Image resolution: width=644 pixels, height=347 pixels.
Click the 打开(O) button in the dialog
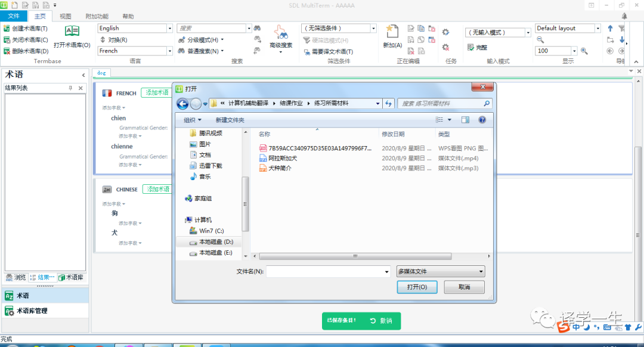click(417, 287)
